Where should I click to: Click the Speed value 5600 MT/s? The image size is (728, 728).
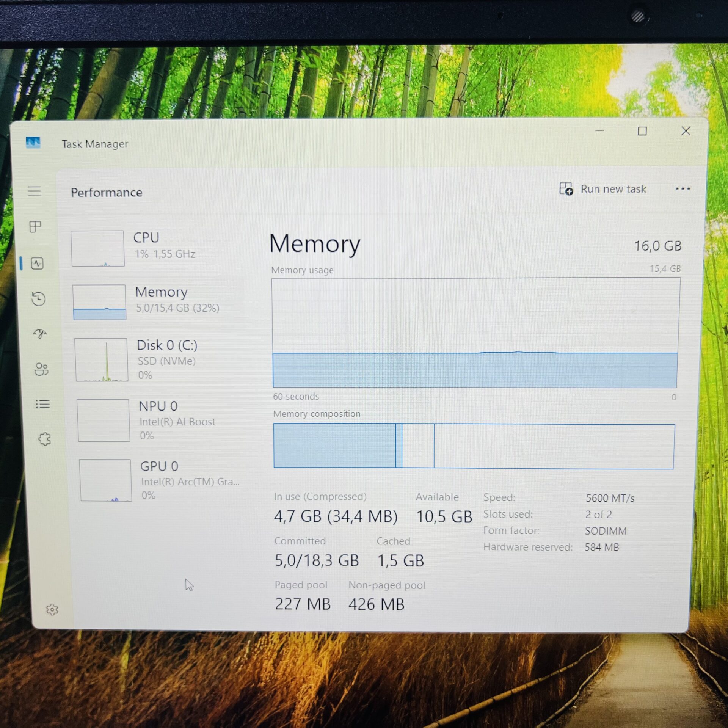610,498
